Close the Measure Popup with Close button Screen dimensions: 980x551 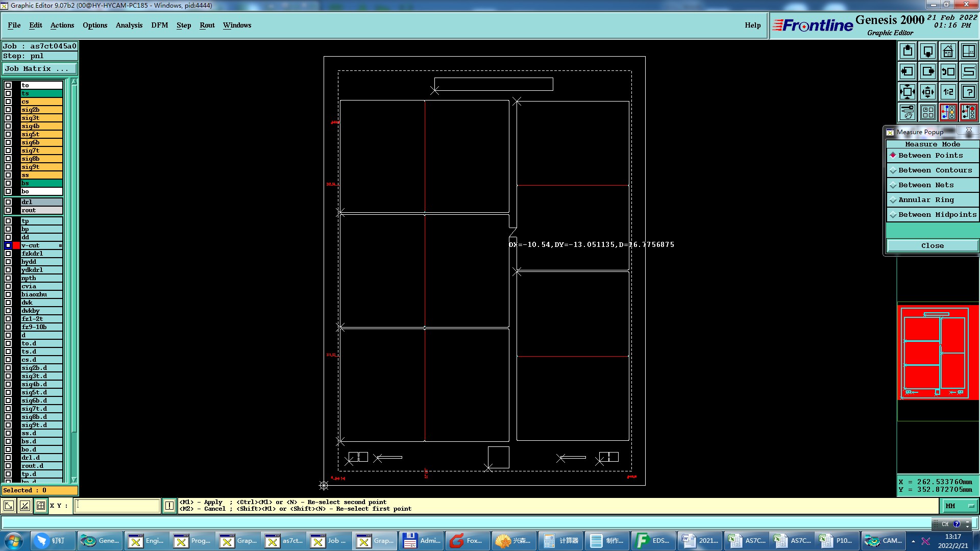(x=932, y=246)
